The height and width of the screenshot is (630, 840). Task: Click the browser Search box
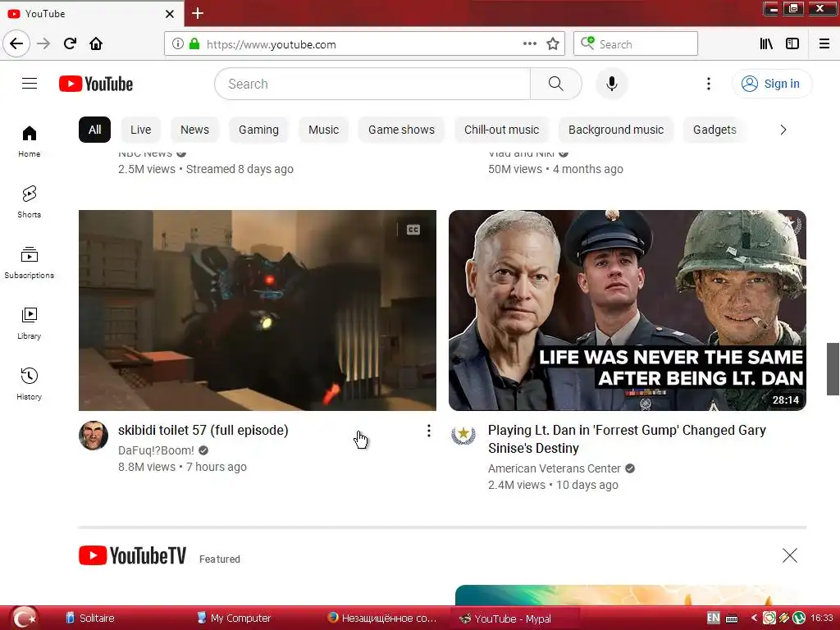636,43
